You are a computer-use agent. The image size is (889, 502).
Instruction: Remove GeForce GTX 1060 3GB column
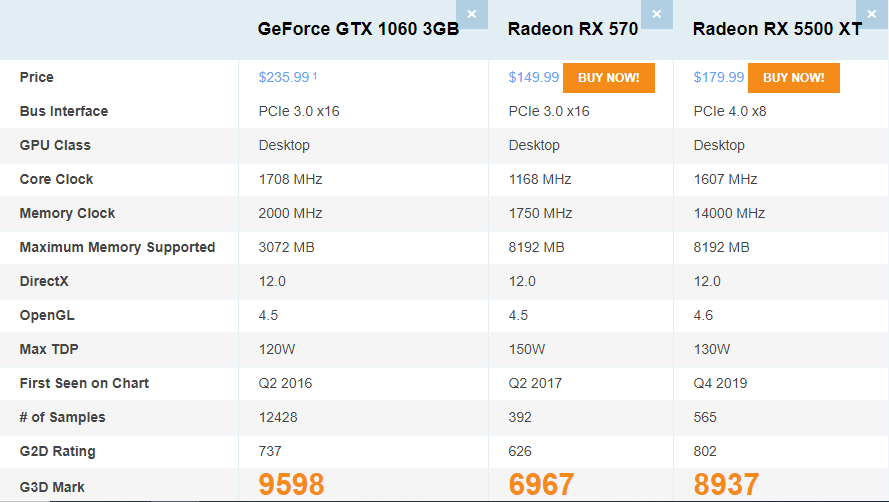coord(472,14)
